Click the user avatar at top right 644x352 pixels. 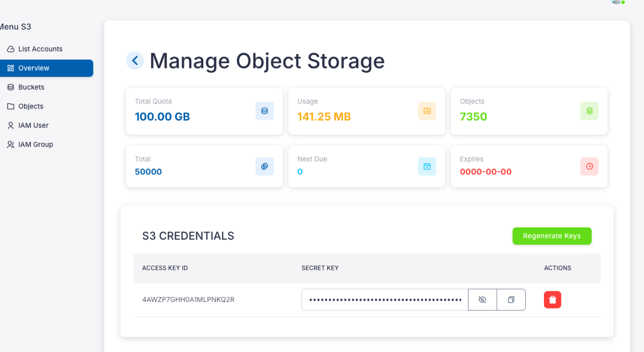(618, 2)
